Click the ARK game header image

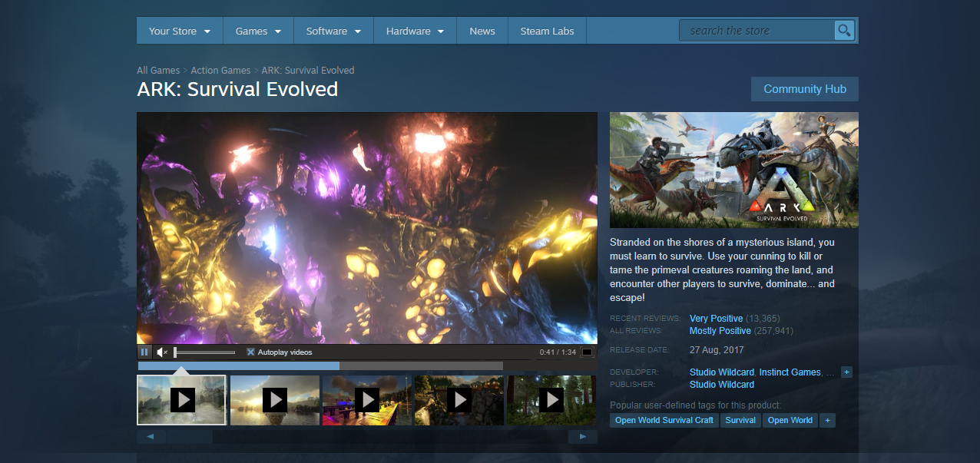[x=734, y=170]
